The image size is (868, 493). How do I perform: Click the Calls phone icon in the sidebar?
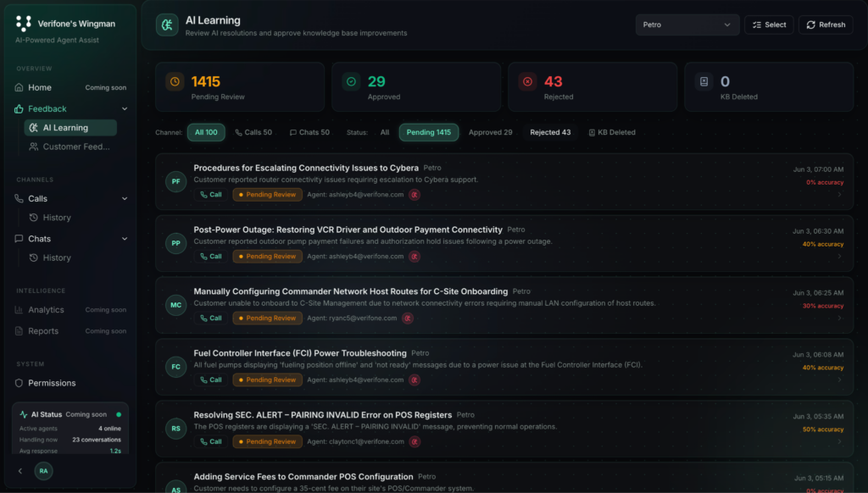[19, 198]
